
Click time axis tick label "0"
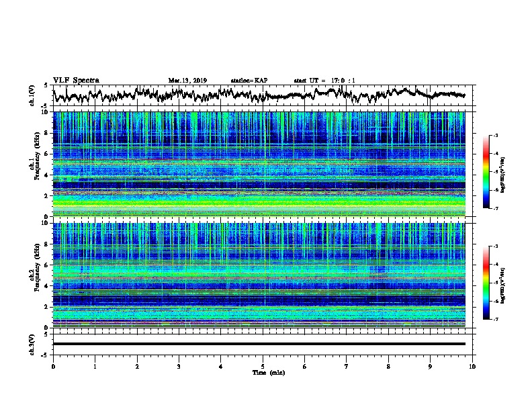point(53,367)
